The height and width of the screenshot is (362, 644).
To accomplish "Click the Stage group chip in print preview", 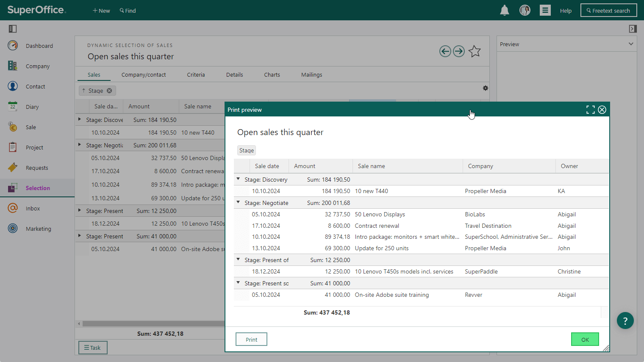I will click(x=247, y=150).
